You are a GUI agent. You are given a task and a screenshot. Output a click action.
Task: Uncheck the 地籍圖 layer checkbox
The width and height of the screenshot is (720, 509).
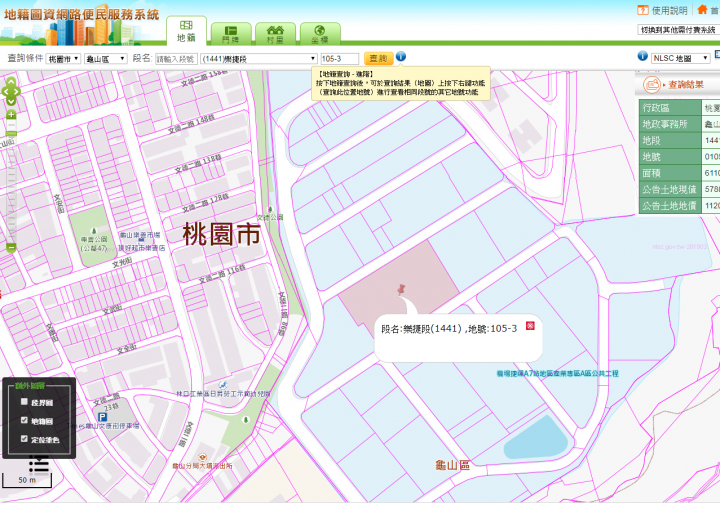(24, 420)
